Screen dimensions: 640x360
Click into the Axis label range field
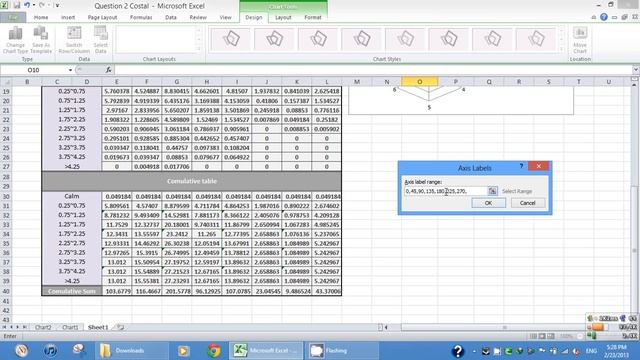coord(446,191)
